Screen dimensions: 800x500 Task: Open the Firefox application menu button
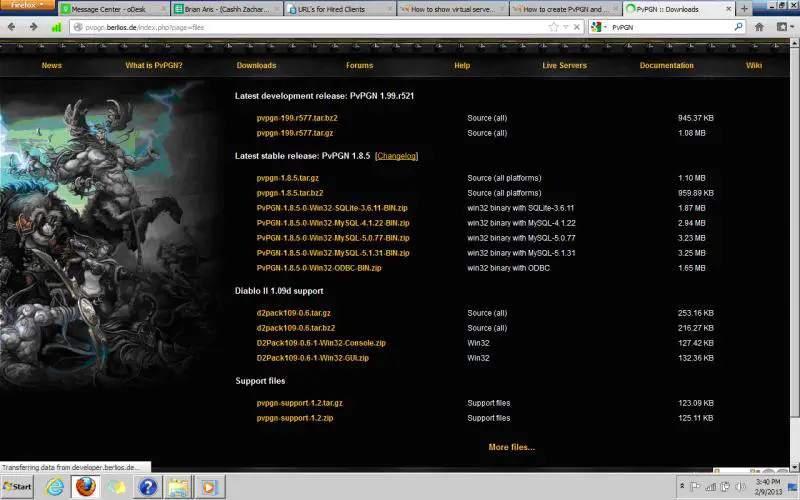click(28, 6)
